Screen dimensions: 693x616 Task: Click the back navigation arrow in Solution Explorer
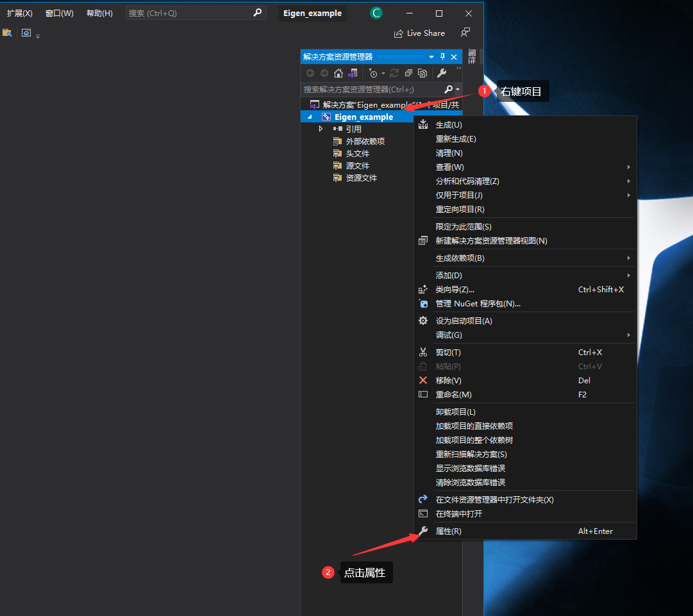pyautogui.click(x=310, y=73)
